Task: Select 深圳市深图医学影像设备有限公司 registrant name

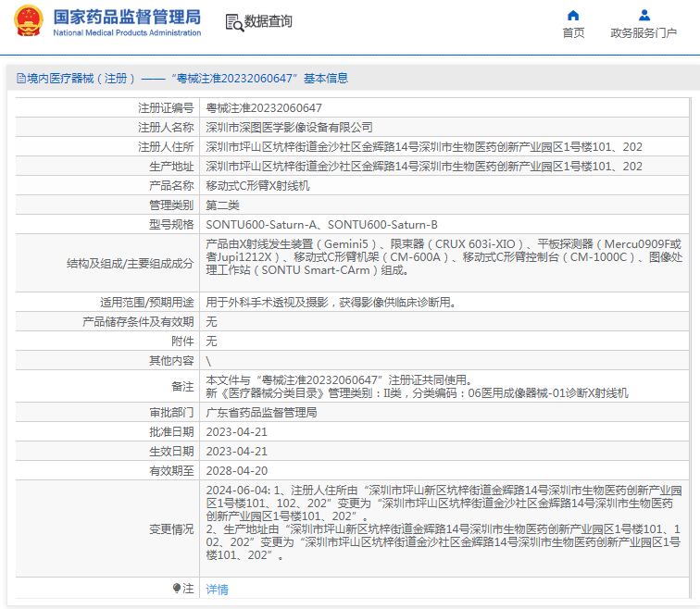Action: pos(289,128)
